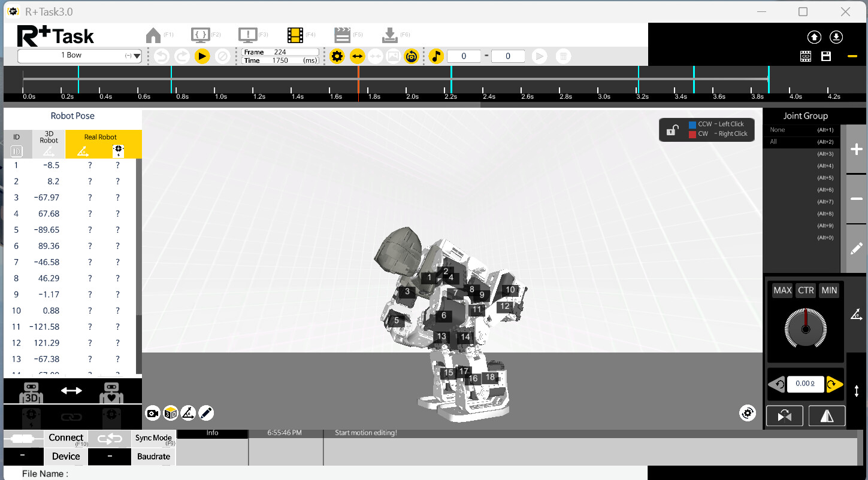
Task: Click the save floppy disk icon
Action: click(x=826, y=56)
